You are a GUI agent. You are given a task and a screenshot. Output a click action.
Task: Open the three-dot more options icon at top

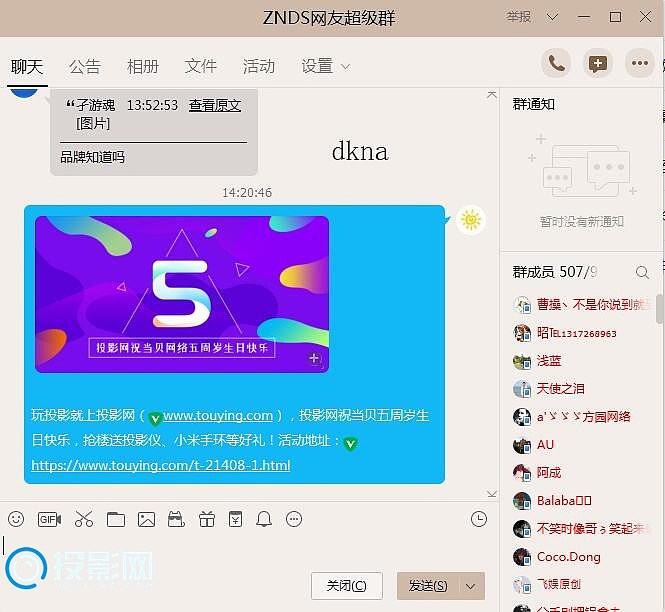pos(640,63)
